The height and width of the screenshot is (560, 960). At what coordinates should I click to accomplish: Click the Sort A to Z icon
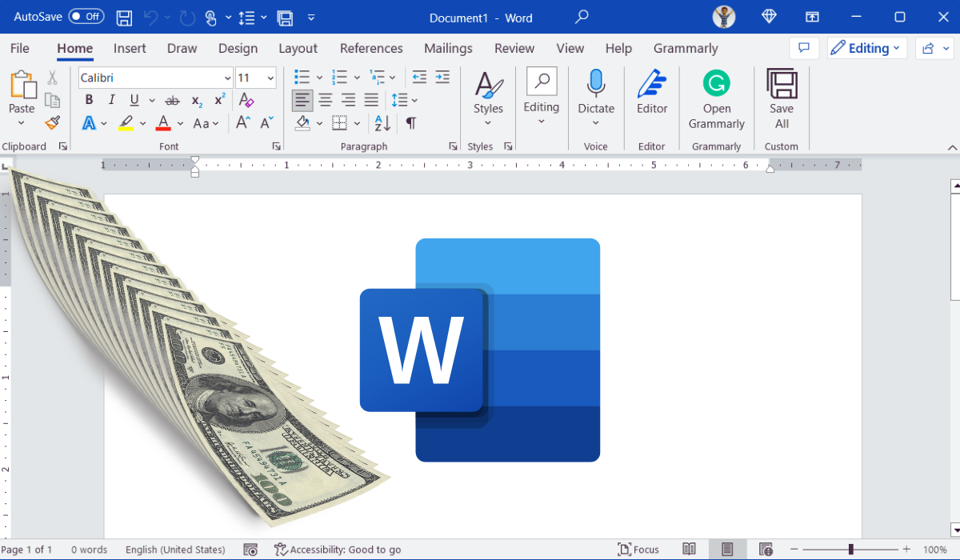click(382, 123)
